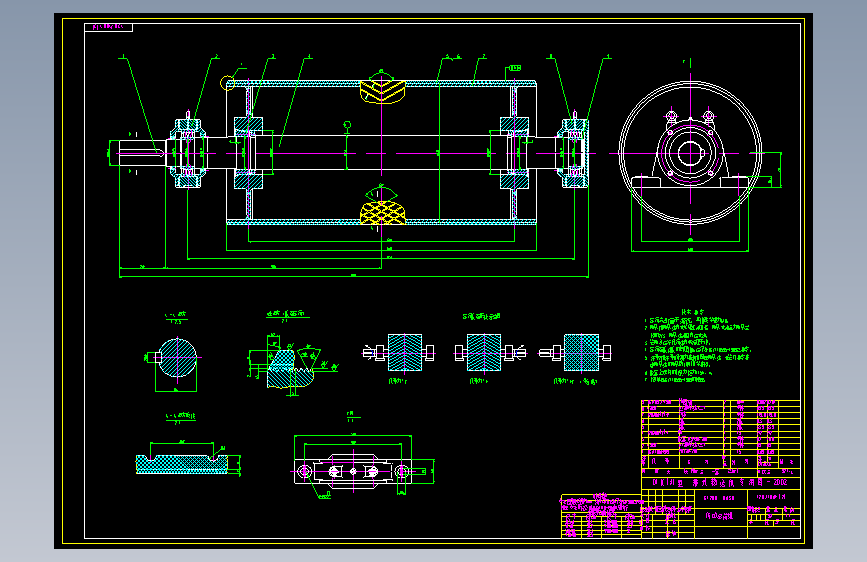The image size is (867, 562).
Task: Select the yellow parts list table
Action: (x=721, y=435)
